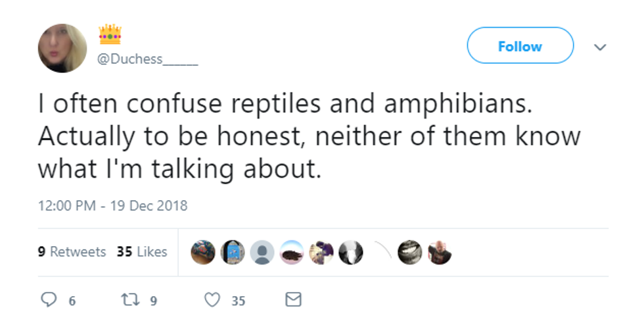Follow the @Duchess account
Image resolution: width=644 pixels, height=333 pixels.
[x=520, y=46]
